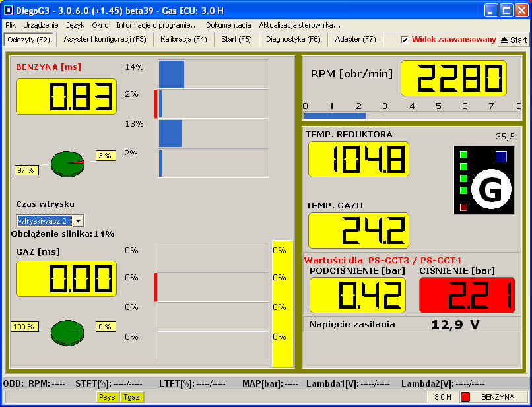Click the RPM progress bar scale
The width and height of the screenshot is (532, 407).
click(x=413, y=115)
